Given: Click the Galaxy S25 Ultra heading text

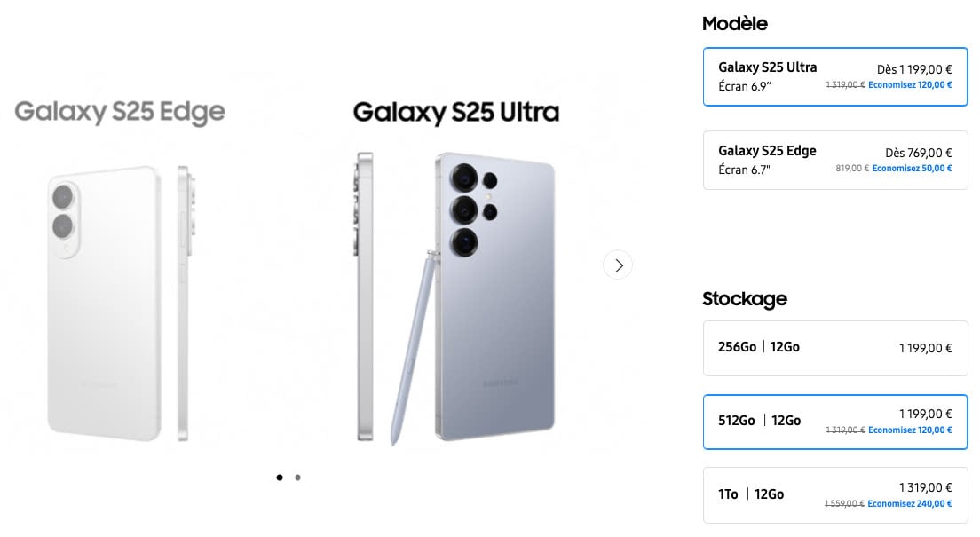Looking at the screenshot, I should tap(455, 113).
